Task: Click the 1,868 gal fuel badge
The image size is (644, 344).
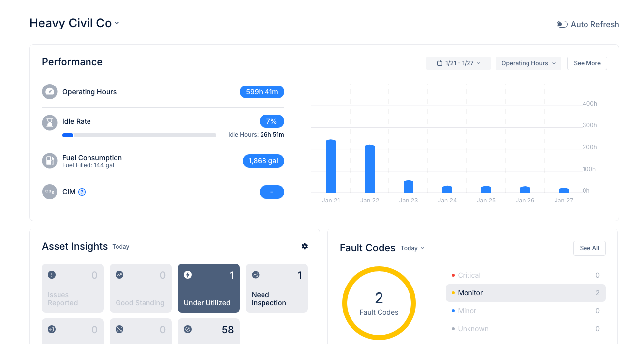Action: [x=263, y=161]
